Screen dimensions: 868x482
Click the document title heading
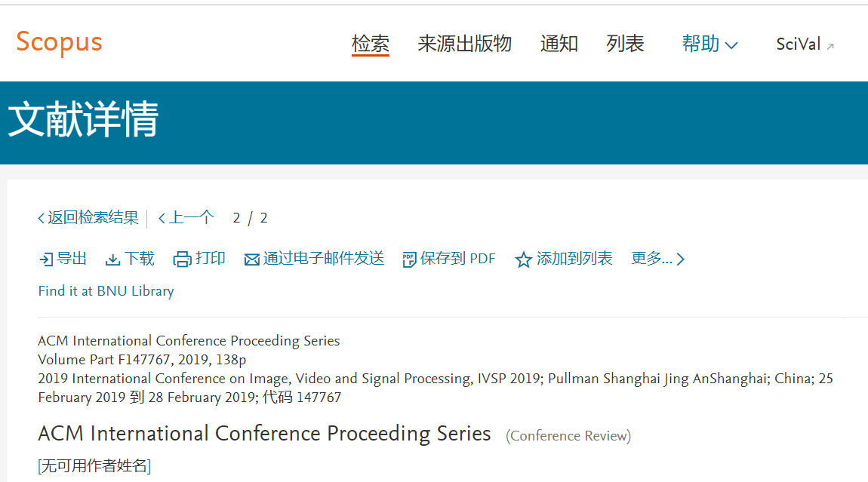click(x=264, y=433)
